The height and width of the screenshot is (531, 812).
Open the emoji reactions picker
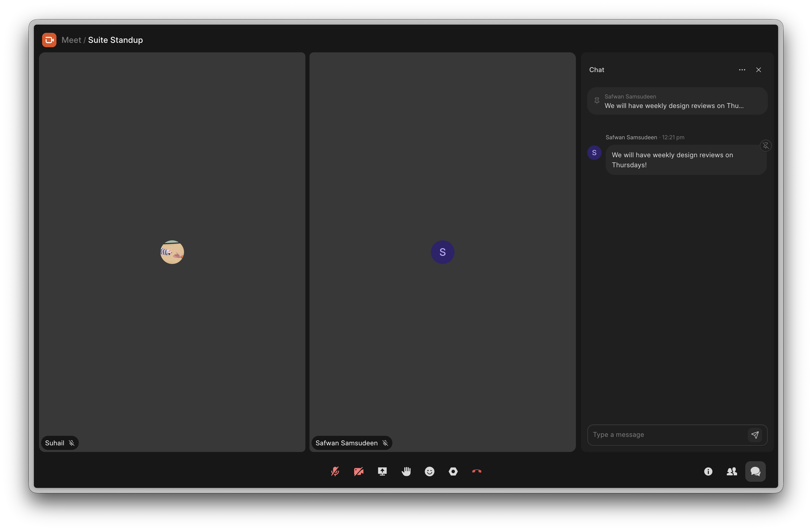tap(430, 471)
